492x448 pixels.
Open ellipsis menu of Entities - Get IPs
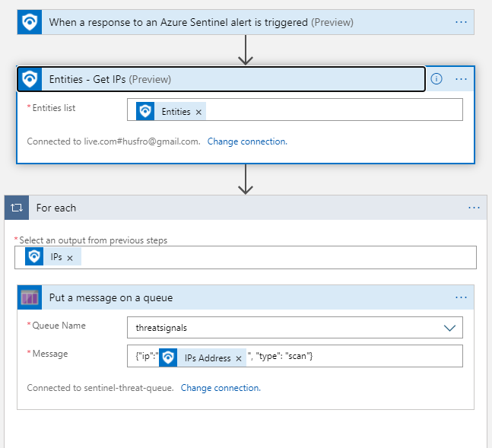[x=461, y=79]
